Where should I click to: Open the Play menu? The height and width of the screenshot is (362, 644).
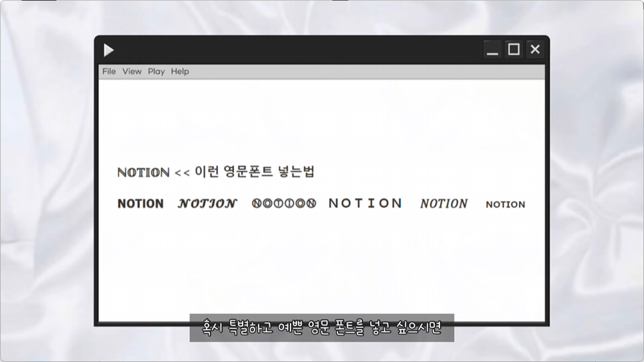click(x=156, y=71)
